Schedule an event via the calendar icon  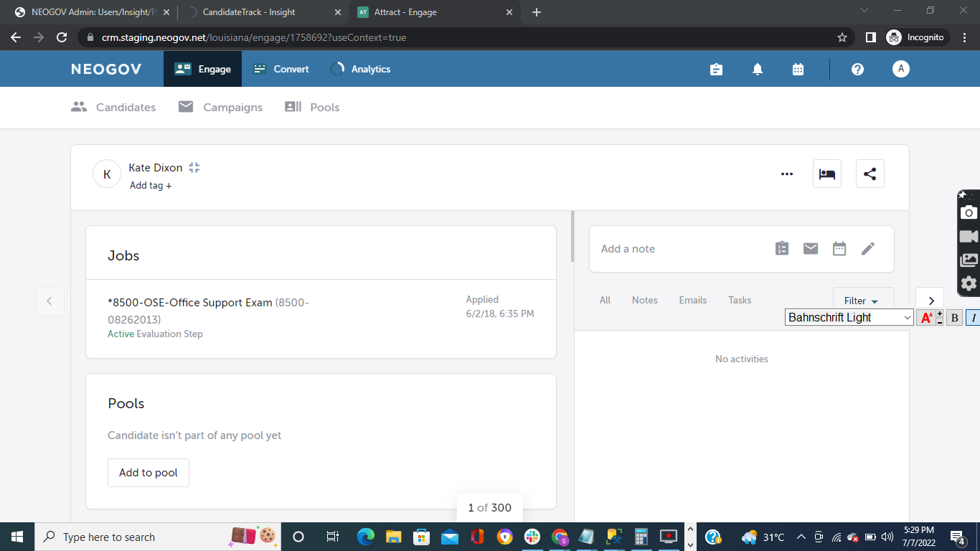click(839, 248)
